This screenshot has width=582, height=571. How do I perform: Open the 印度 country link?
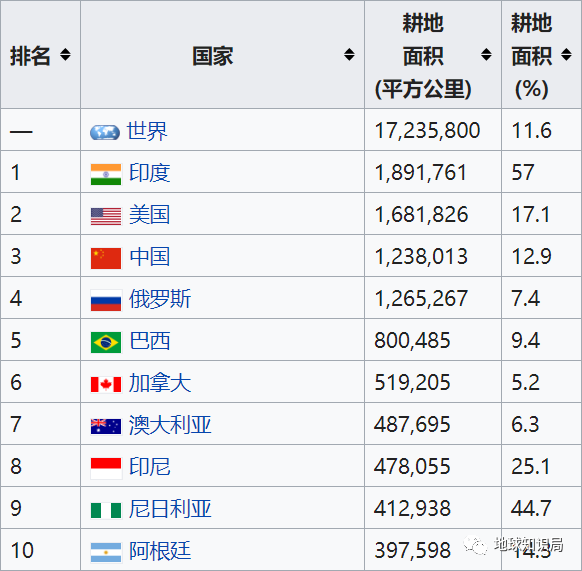pyautogui.click(x=150, y=173)
